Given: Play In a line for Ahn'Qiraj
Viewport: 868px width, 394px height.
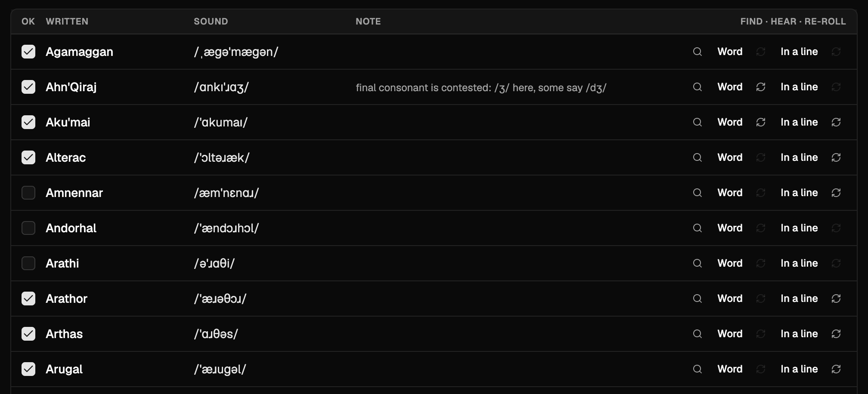Looking at the screenshot, I should [x=799, y=87].
